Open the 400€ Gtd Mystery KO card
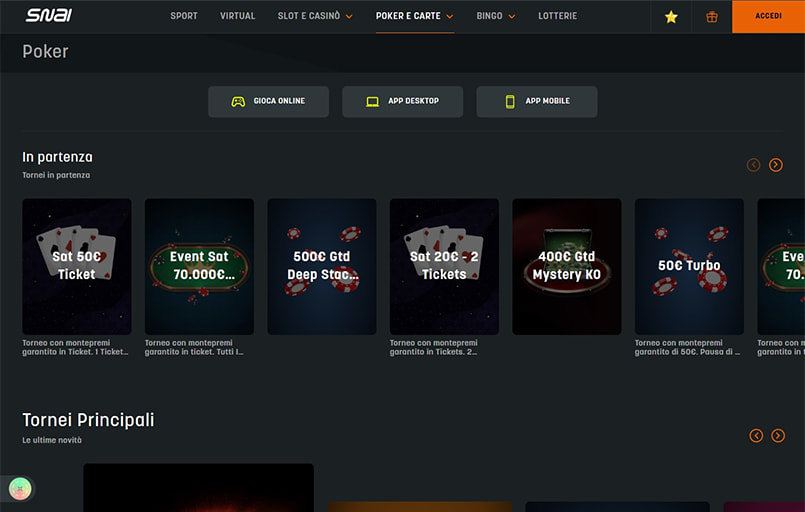The height and width of the screenshot is (512, 805). coord(567,267)
